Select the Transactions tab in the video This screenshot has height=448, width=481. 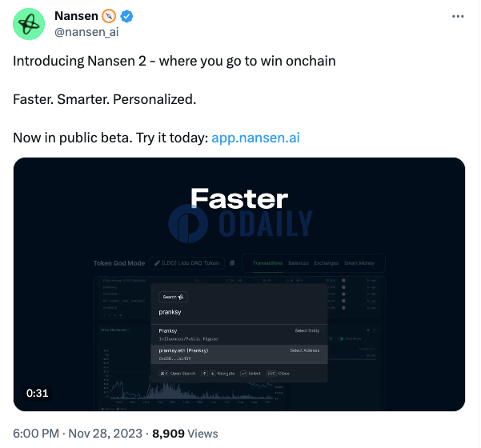pos(268,262)
